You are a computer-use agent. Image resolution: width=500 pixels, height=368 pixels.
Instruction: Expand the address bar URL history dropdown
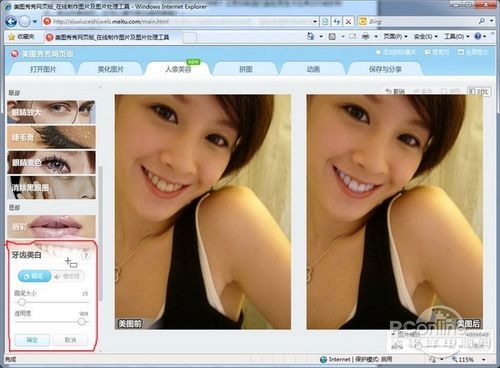click(x=315, y=22)
